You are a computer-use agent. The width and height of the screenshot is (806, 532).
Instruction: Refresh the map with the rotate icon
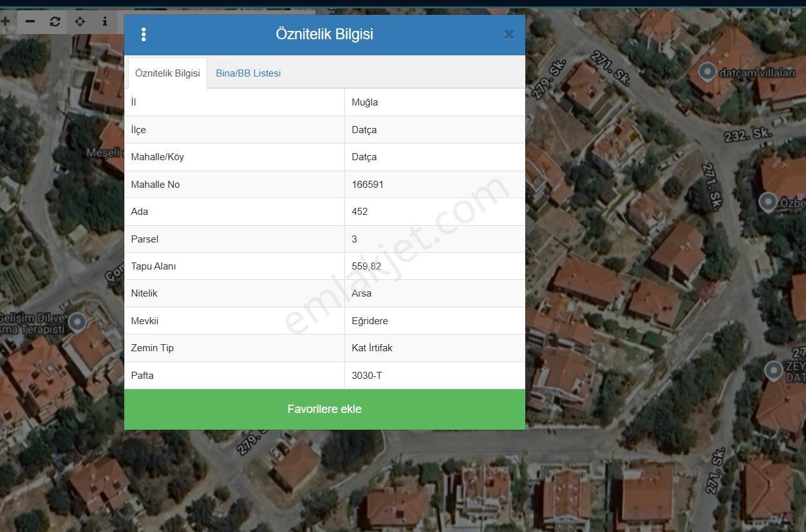click(55, 21)
